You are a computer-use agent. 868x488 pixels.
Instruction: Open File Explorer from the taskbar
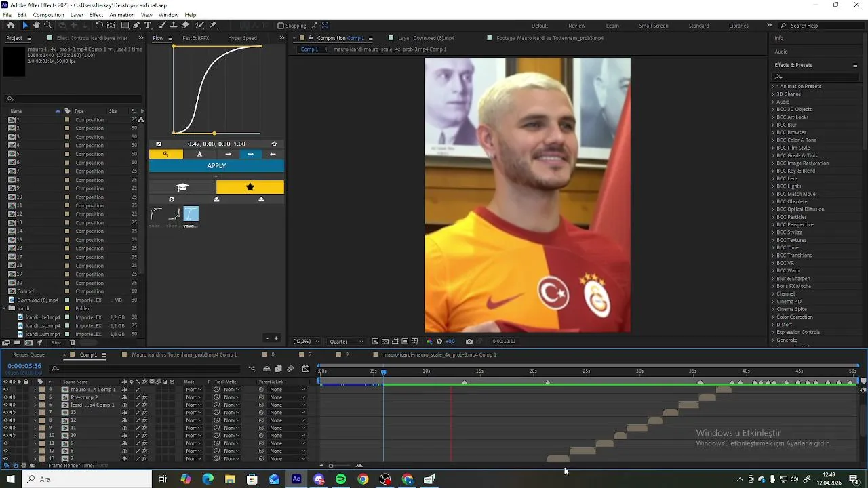click(230, 479)
